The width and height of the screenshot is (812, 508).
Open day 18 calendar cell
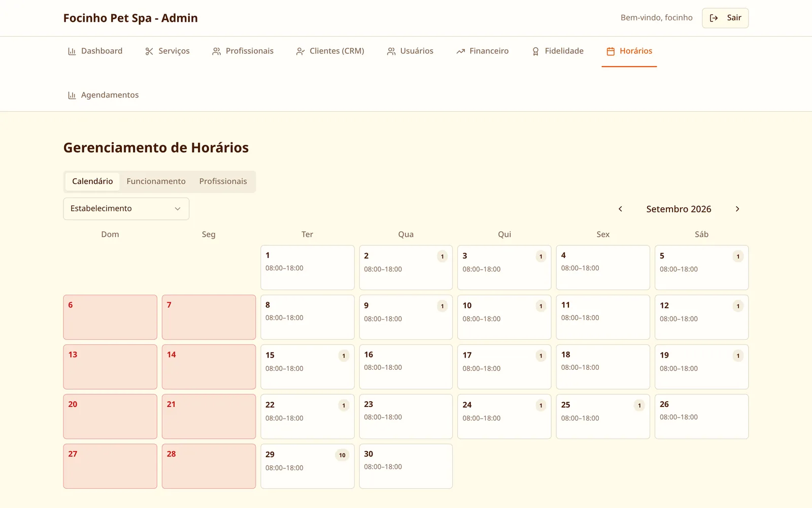tap(603, 367)
